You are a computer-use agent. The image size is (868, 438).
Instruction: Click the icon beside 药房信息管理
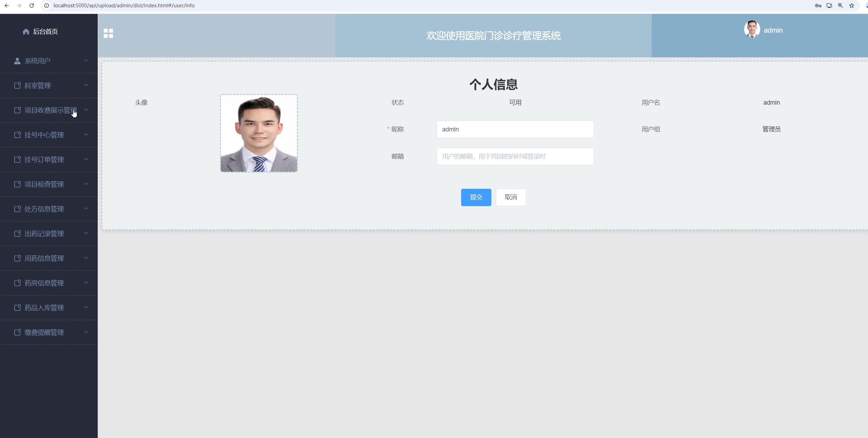(x=17, y=283)
